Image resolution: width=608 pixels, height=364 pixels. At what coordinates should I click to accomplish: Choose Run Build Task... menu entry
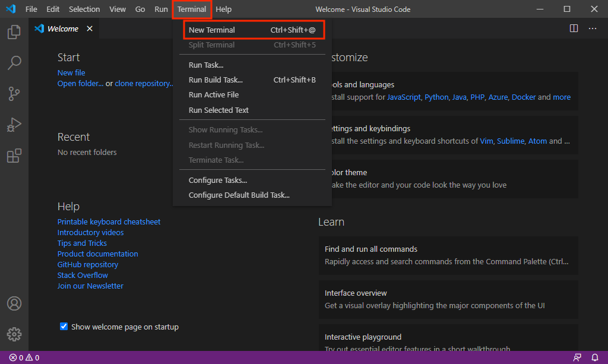click(252, 80)
